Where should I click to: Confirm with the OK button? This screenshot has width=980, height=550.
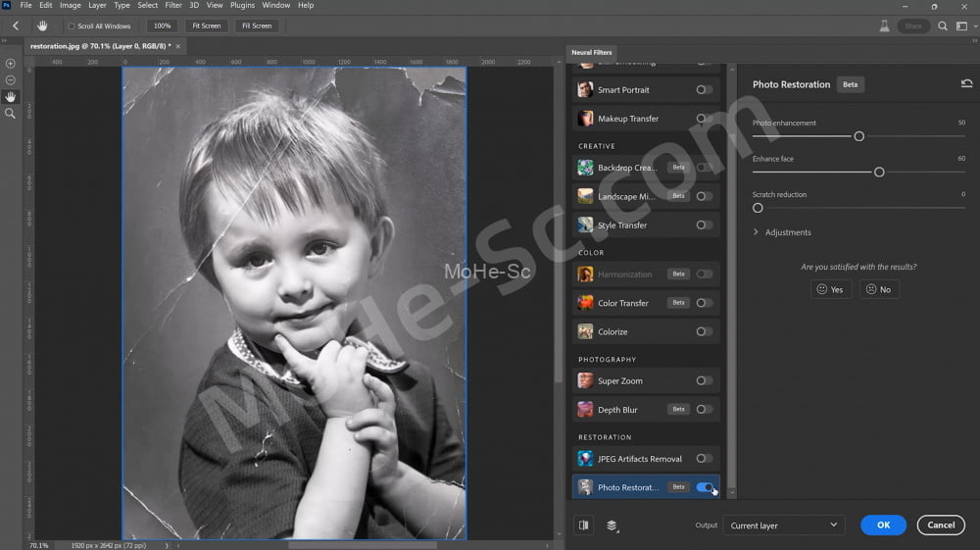883,525
